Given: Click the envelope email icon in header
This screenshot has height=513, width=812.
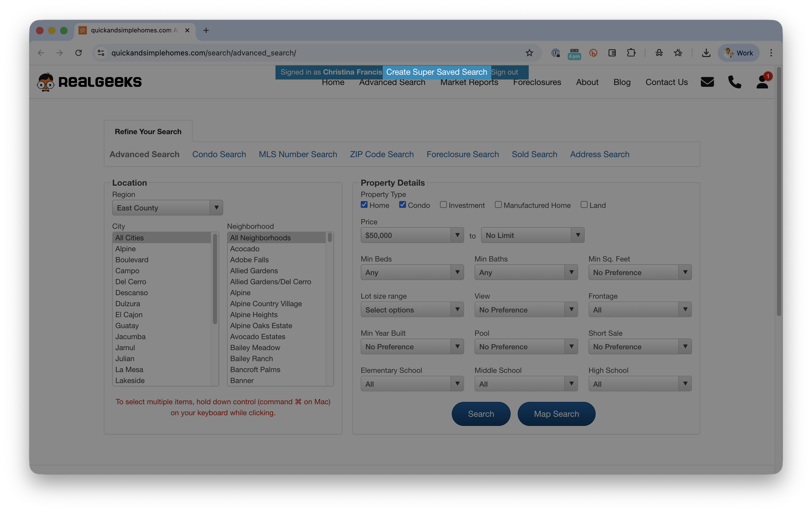Looking at the screenshot, I should [x=707, y=82].
